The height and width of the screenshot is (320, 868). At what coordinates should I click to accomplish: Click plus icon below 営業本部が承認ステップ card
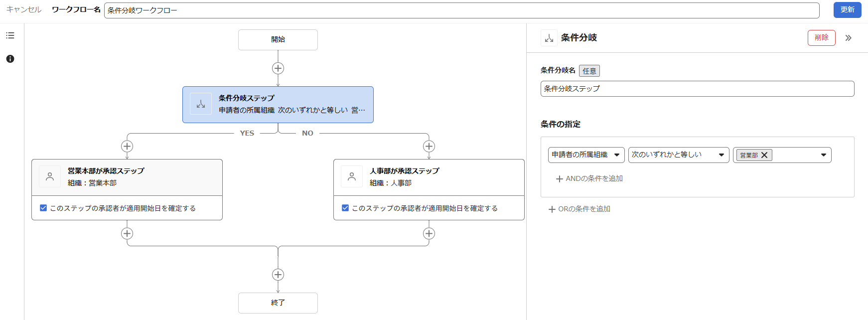(127, 233)
